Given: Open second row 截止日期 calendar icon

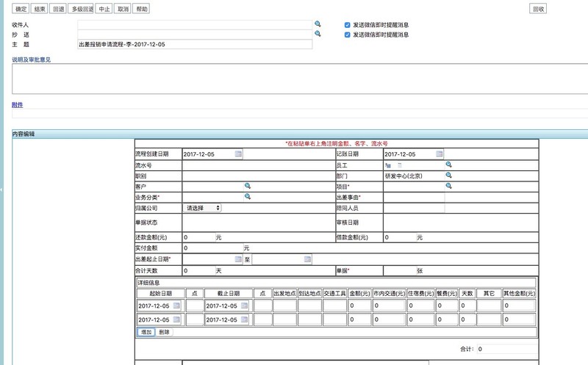Looking at the screenshot, I should coord(244,319).
